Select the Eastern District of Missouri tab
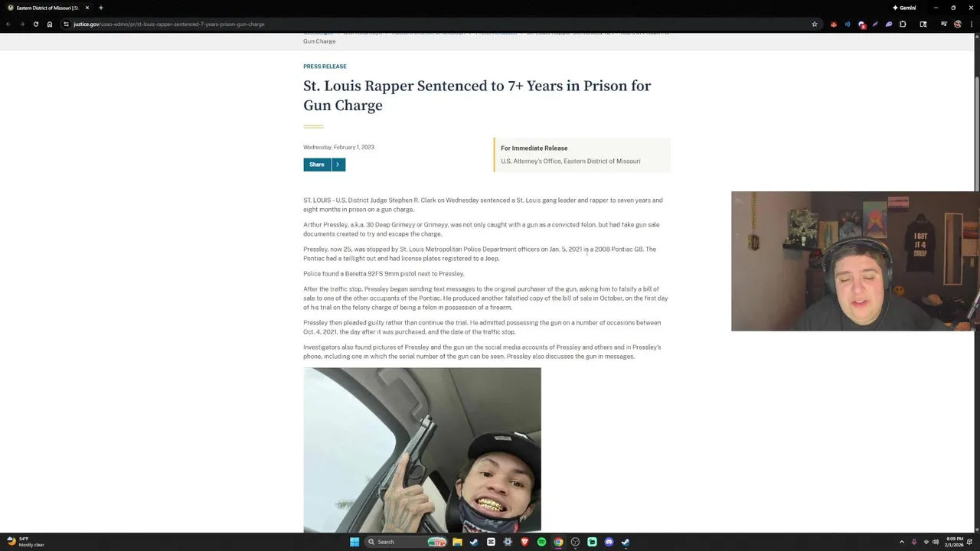980x551 pixels. coord(47,8)
